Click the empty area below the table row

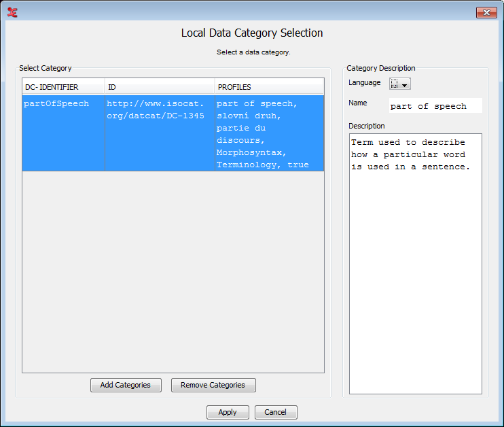click(173, 272)
